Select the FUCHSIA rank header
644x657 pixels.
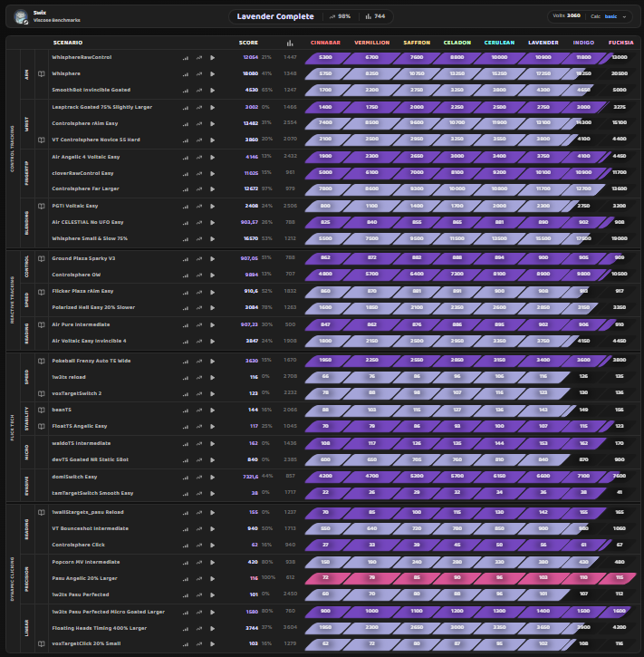pyautogui.click(x=621, y=43)
